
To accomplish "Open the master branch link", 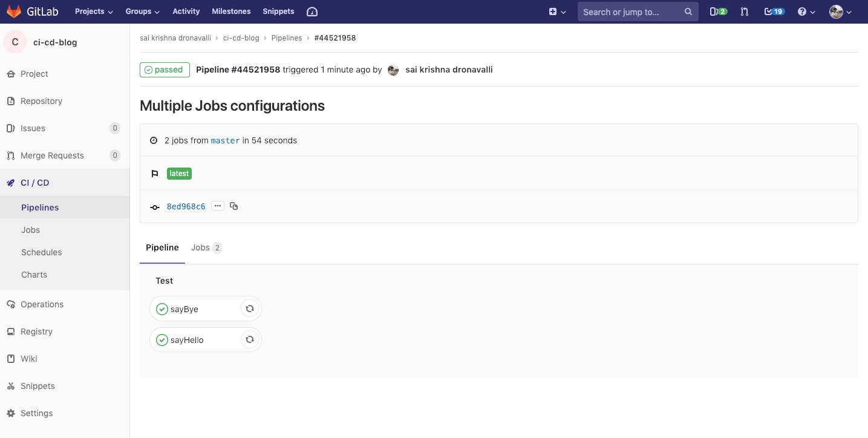I will [225, 140].
